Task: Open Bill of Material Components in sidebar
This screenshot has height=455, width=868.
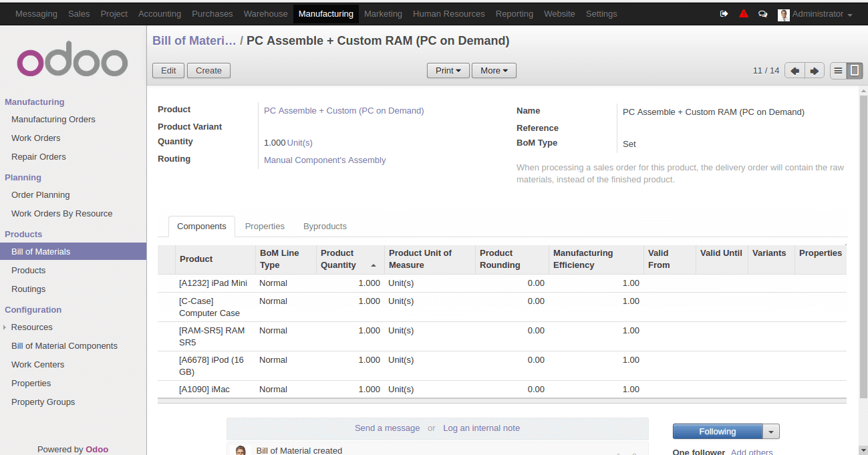Action: [65, 346]
